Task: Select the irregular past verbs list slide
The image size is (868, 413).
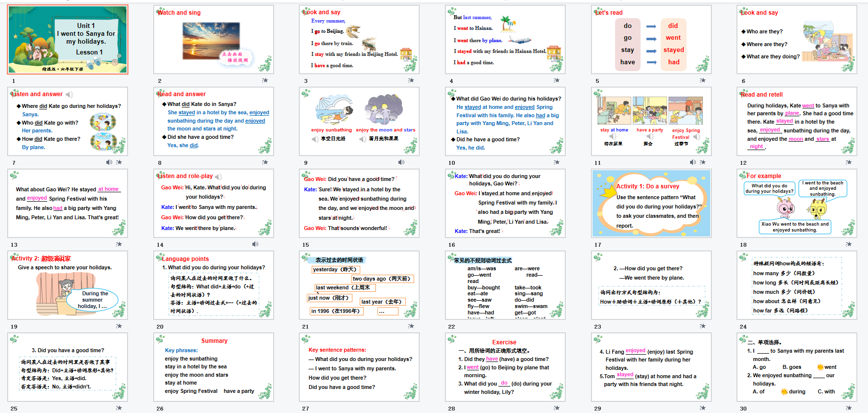Action: pos(505,285)
